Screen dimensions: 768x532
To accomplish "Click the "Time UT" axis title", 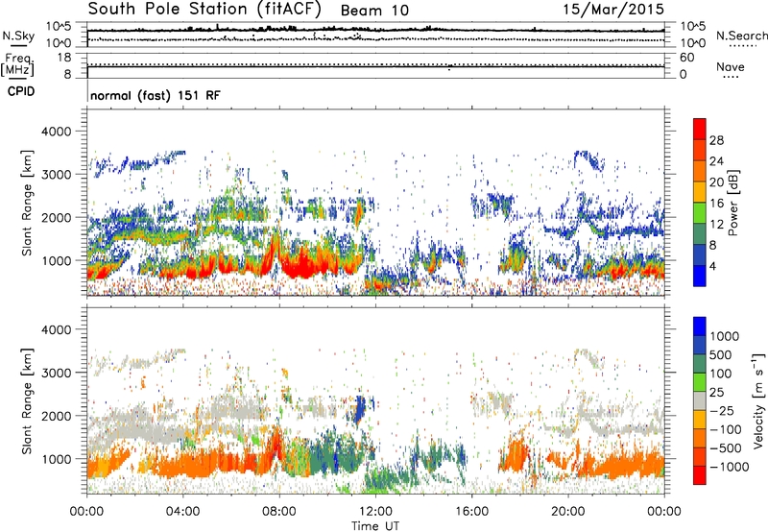I will point(375,526).
